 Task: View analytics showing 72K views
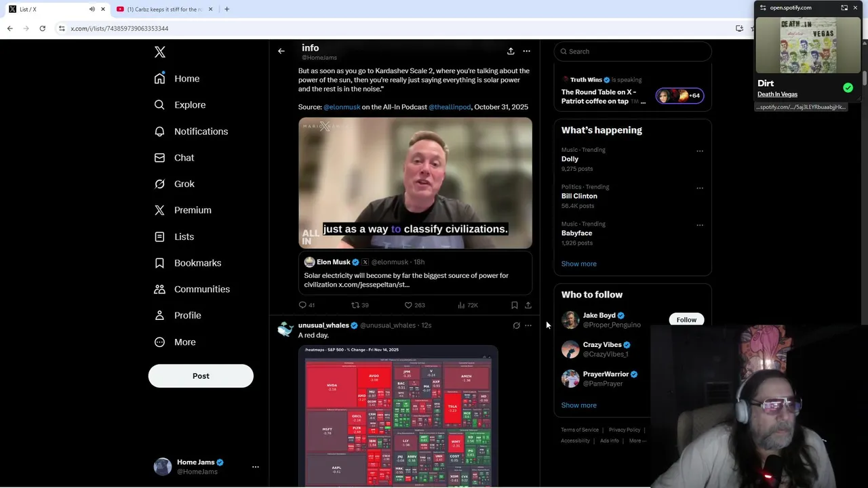point(468,305)
